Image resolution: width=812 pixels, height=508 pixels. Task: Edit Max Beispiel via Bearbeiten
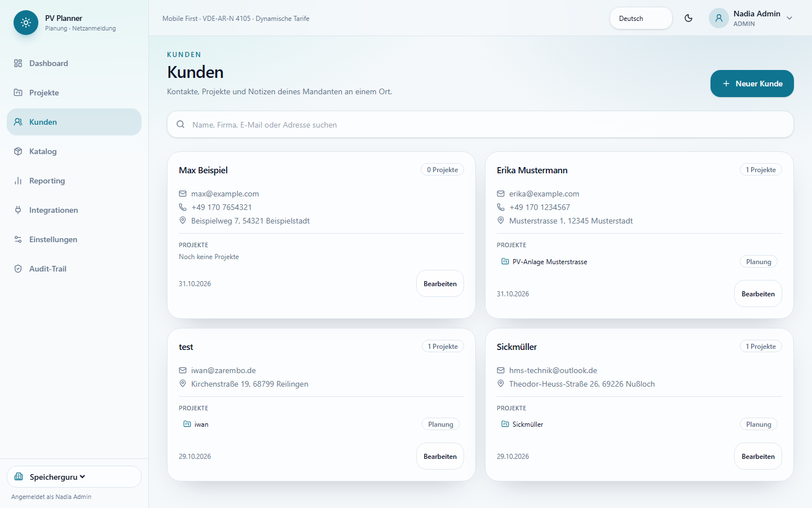440,283
